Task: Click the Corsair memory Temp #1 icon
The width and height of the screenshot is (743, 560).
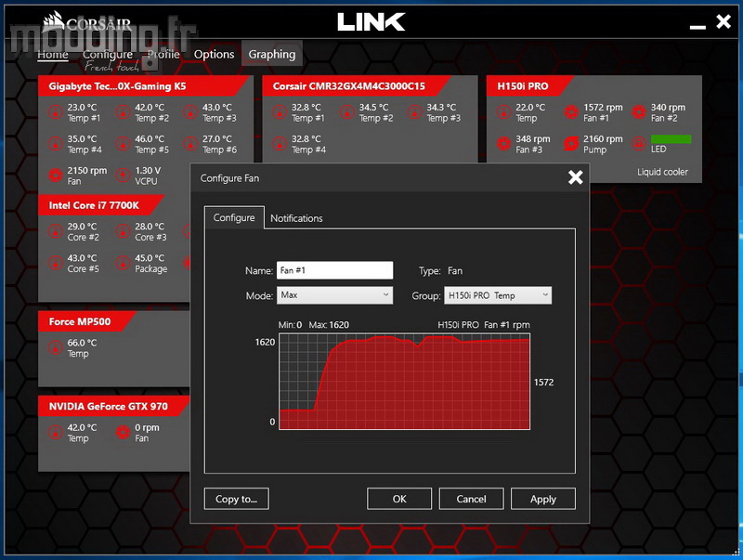Action: coord(280,112)
